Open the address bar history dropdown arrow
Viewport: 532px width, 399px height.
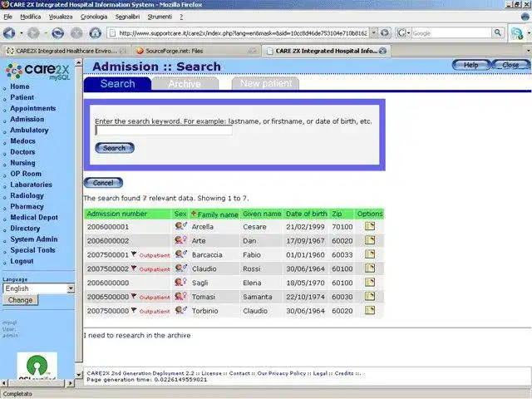tap(373, 33)
